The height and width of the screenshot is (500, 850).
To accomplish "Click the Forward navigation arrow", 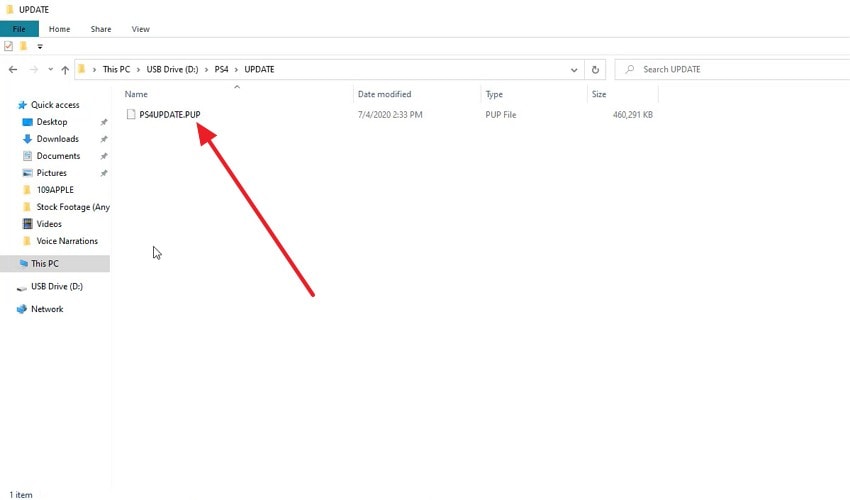I will coord(34,69).
